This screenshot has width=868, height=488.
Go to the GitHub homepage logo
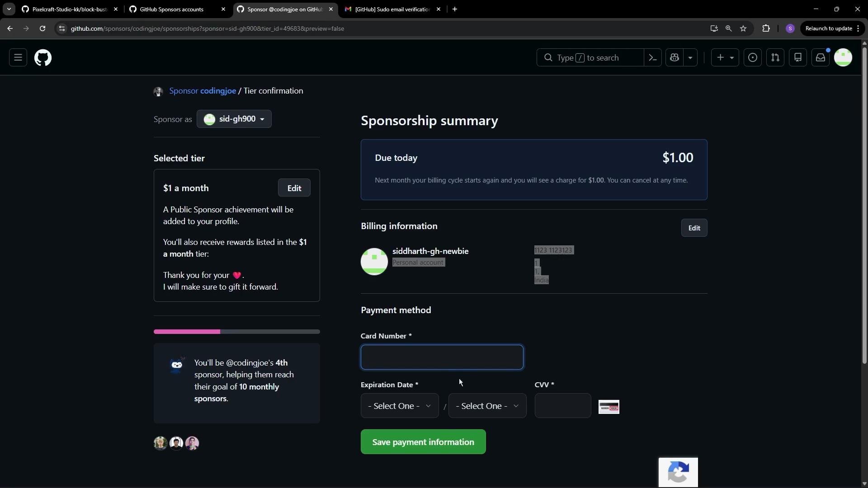43,58
